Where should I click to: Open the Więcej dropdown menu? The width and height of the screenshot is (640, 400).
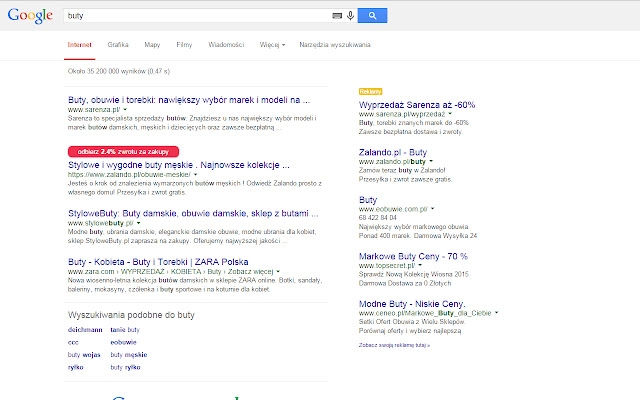click(x=272, y=45)
